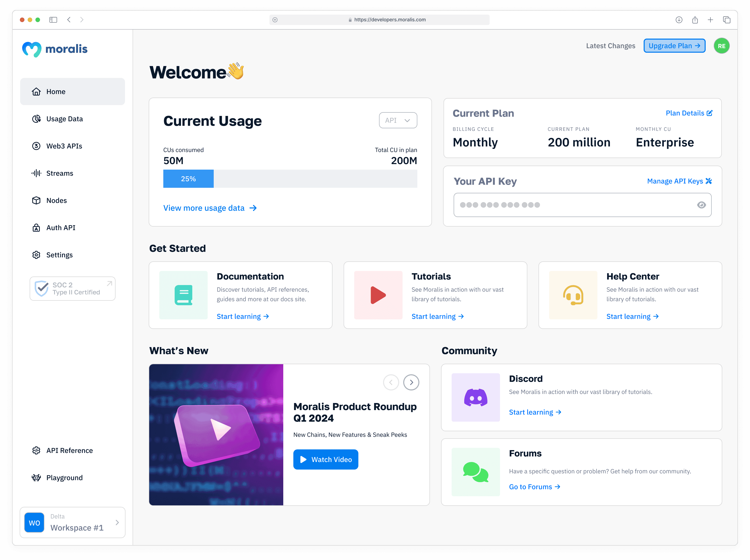Open Auth API in the sidebar

(73, 228)
